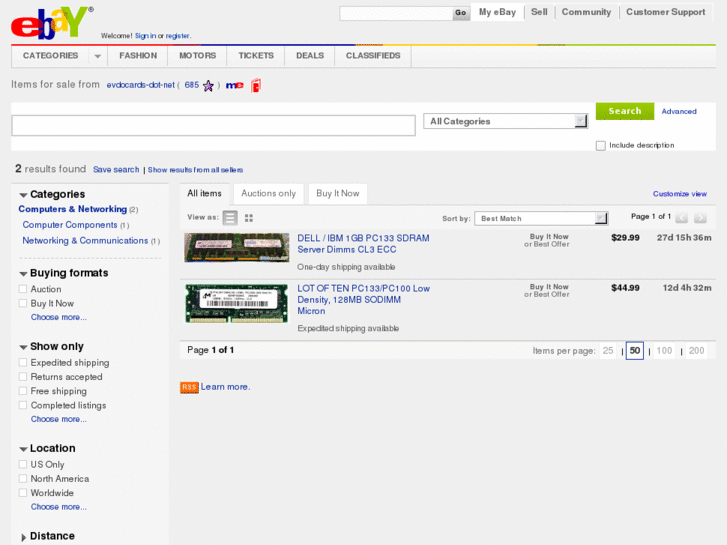Viewport: 727px width, 545px height.
Task: Click the next page arrow
Action: pos(700,218)
